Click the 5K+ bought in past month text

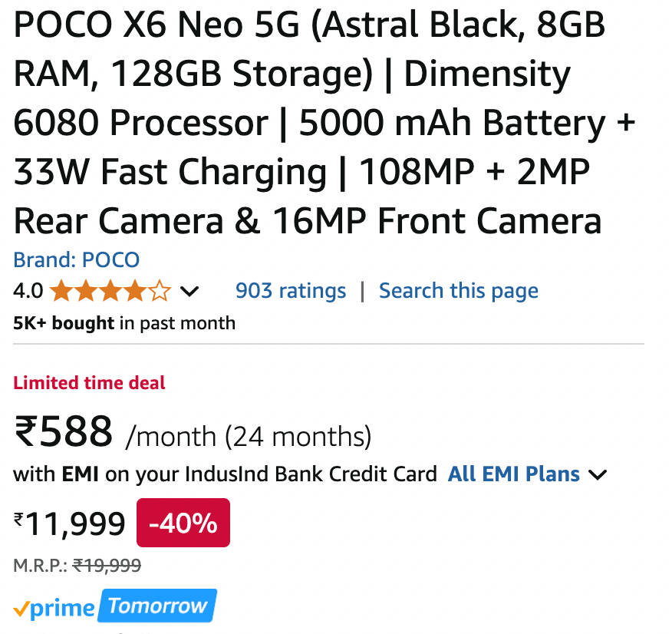pyautogui.click(x=124, y=323)
